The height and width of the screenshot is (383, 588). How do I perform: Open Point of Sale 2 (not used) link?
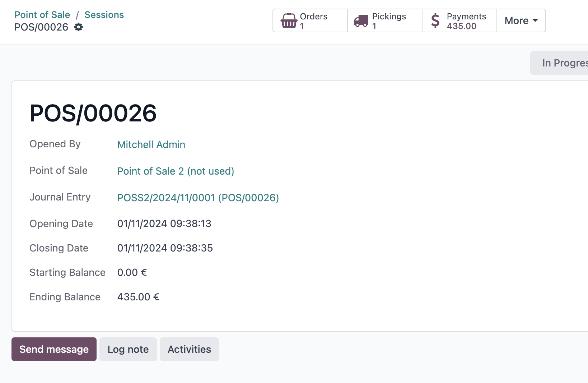point(176,171)
